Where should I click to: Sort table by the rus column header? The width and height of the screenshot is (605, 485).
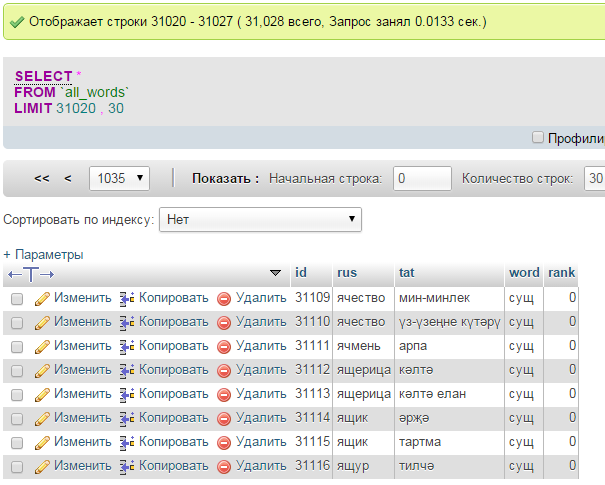pyautogui.click(x=347, y=272)
